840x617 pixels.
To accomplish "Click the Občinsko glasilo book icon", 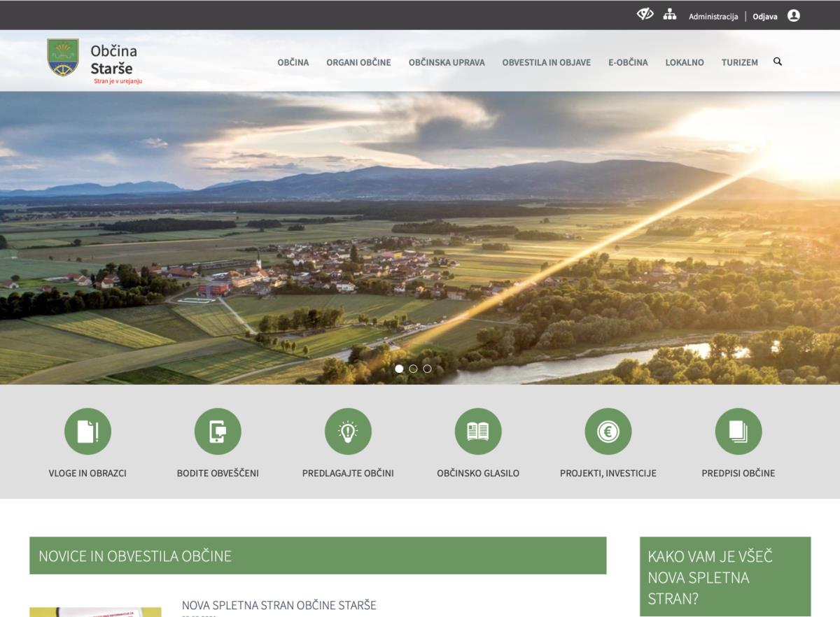I will 478,432.
